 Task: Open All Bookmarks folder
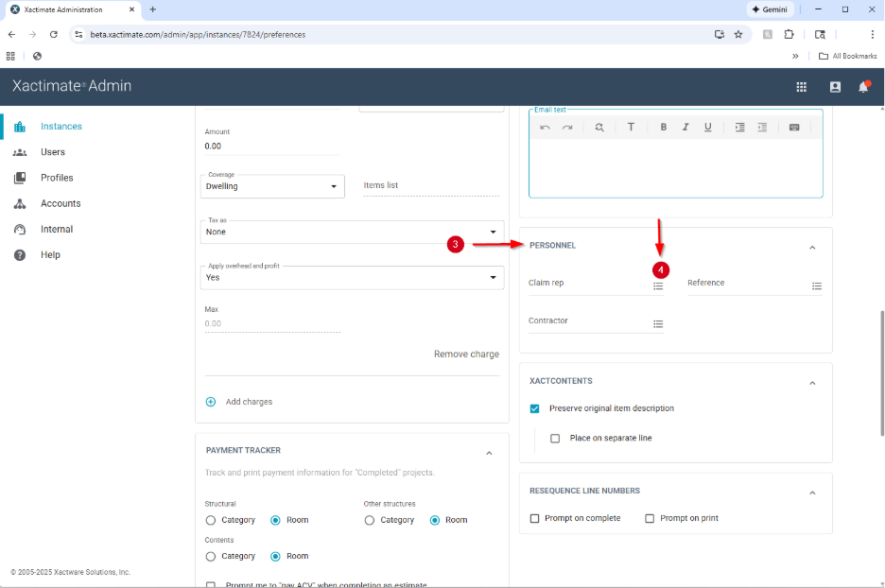coord(848,56)
